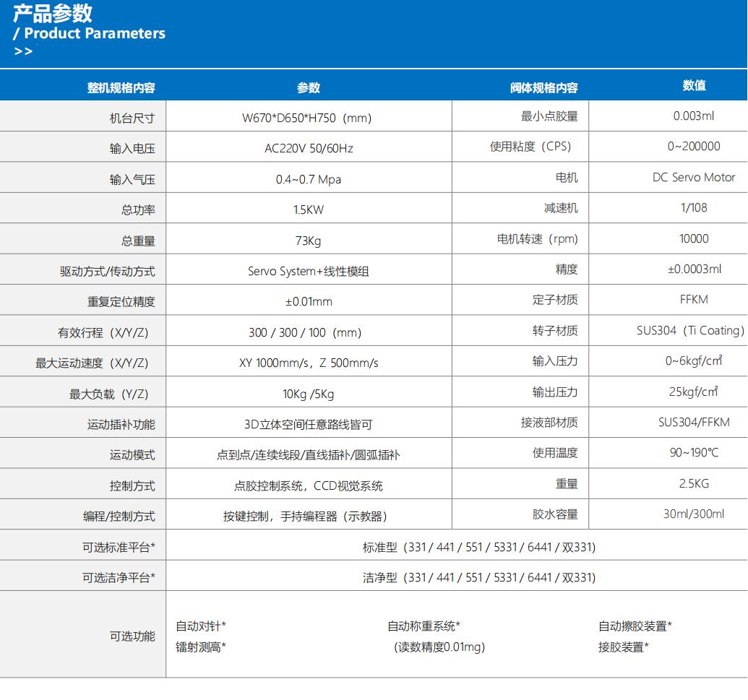Select the 重复定位精度 label

pos(121,302)
